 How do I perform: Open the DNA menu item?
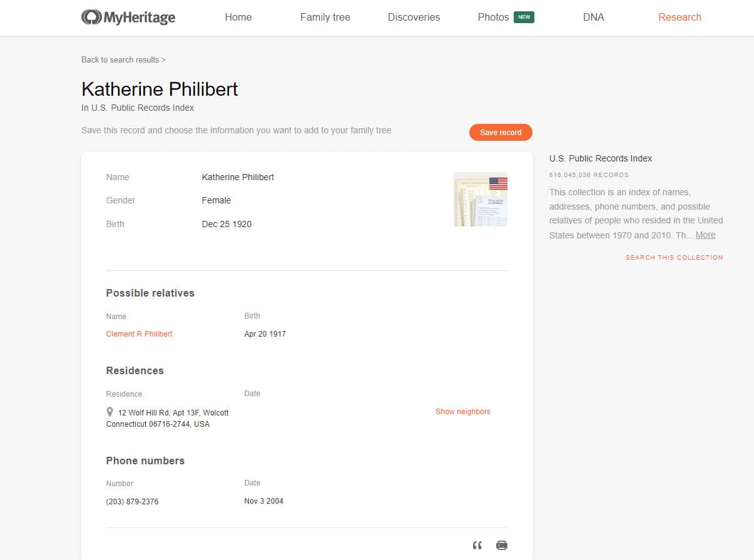[x=594, y=18]
